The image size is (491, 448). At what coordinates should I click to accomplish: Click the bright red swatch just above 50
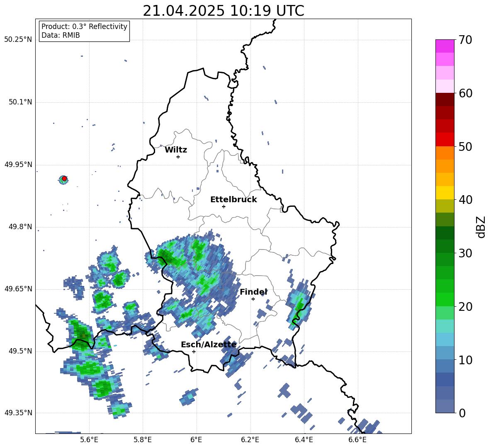445,140
